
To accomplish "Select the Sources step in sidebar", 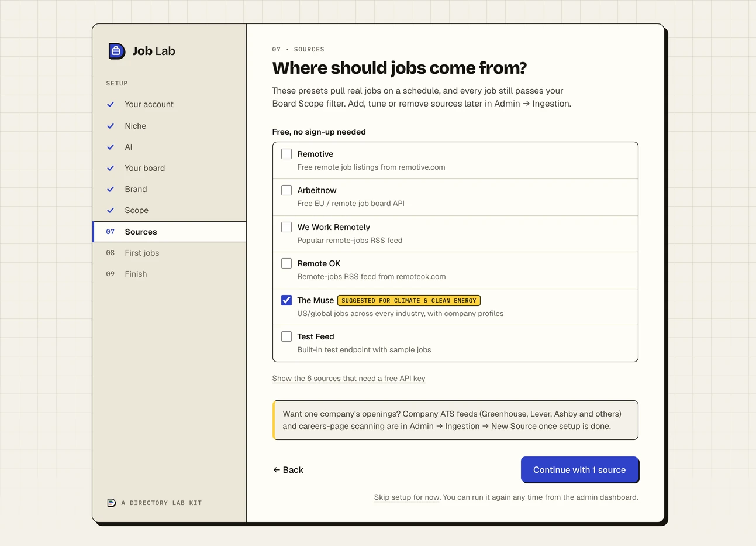I will point(170,232).
